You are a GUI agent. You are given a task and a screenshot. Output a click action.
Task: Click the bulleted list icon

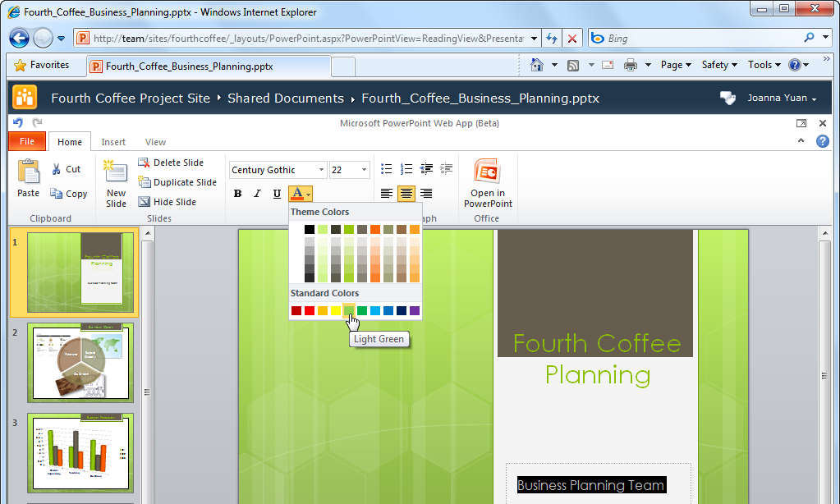point(387,169)
